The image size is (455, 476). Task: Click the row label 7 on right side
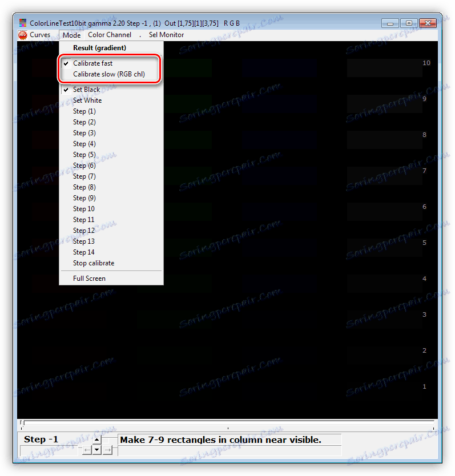tap(424, 171)
